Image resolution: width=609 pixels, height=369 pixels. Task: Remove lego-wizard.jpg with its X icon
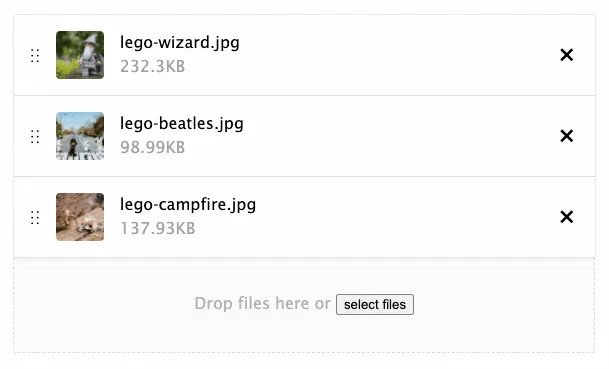(566, 55)
